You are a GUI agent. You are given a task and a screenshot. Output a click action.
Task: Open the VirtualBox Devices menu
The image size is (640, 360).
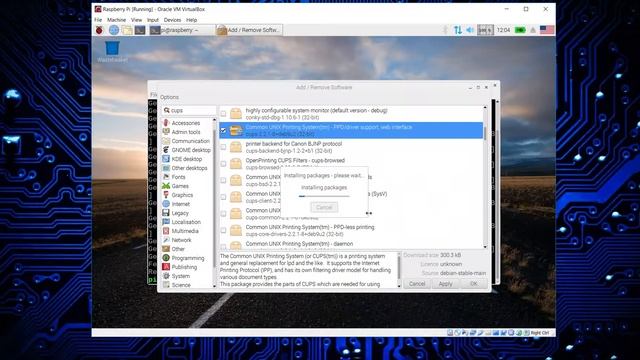pyautogui.click(x=172, y=20)
